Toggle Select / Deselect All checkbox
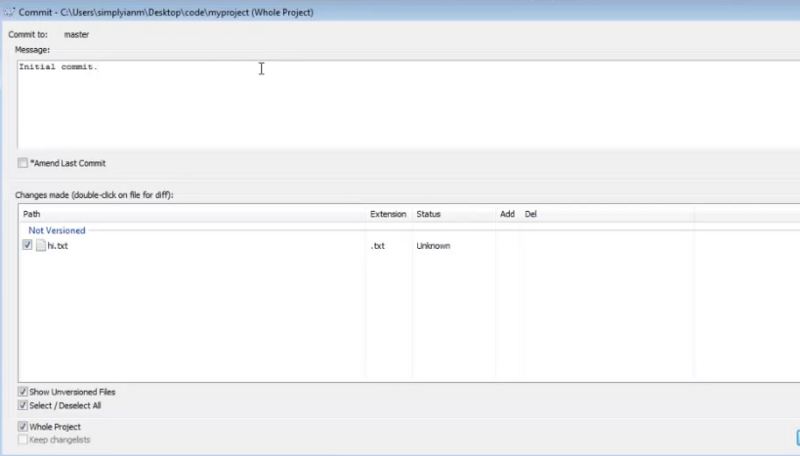This screenshot has height=456, width=800. coord(22,406)
